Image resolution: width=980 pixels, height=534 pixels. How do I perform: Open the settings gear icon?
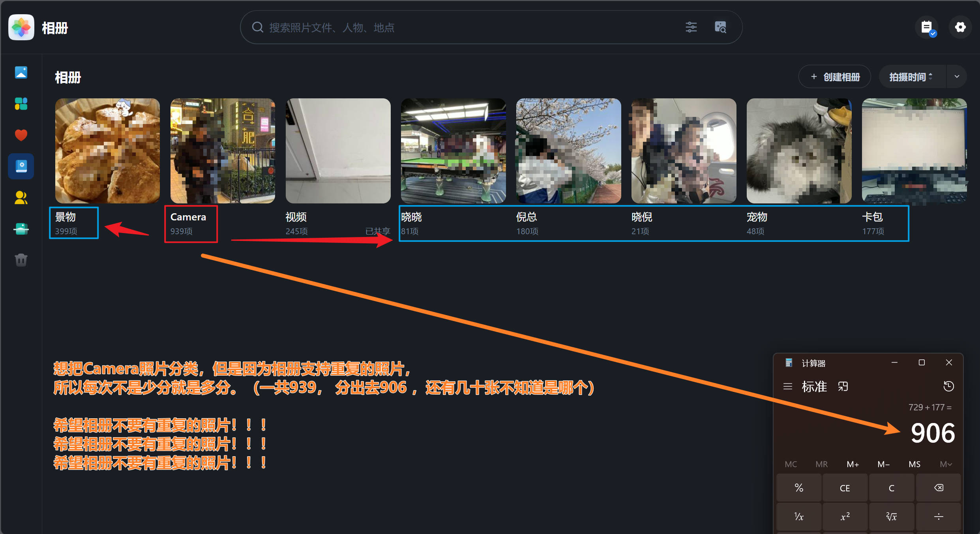960,27
